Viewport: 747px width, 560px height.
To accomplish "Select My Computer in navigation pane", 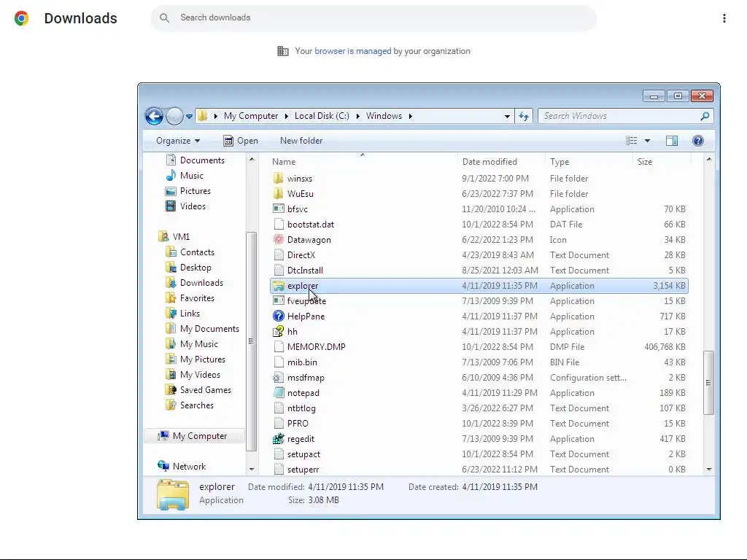I will (193, 436).
